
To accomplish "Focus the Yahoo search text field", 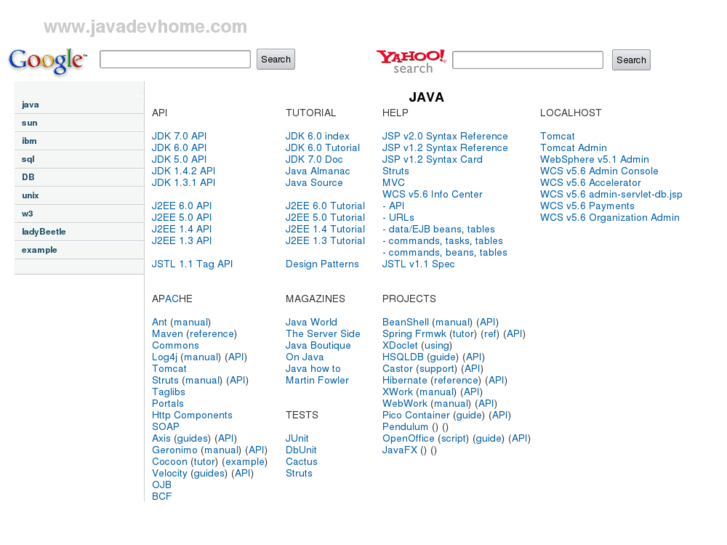I will coord(528,60).
